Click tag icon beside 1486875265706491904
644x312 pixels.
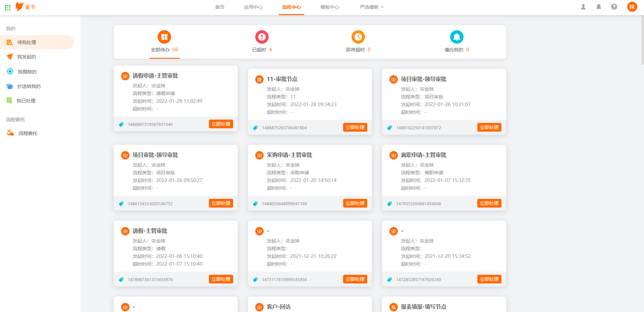[255, 128]
